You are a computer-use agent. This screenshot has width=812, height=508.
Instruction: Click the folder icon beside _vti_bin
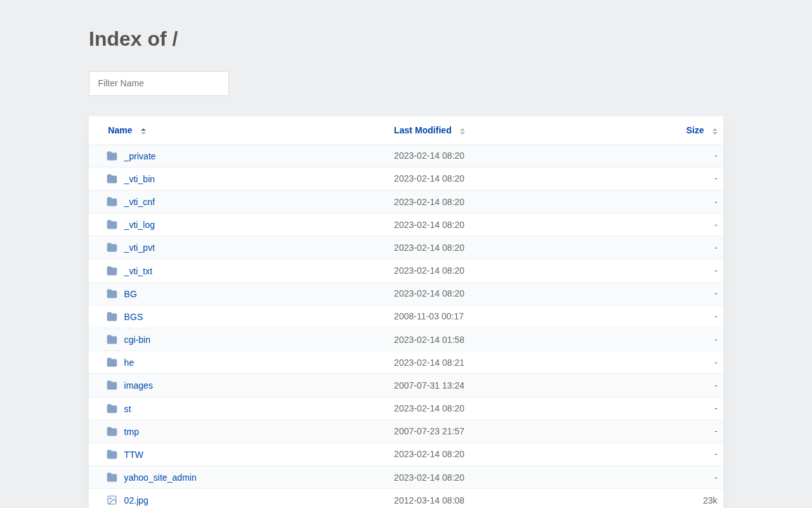112,179
